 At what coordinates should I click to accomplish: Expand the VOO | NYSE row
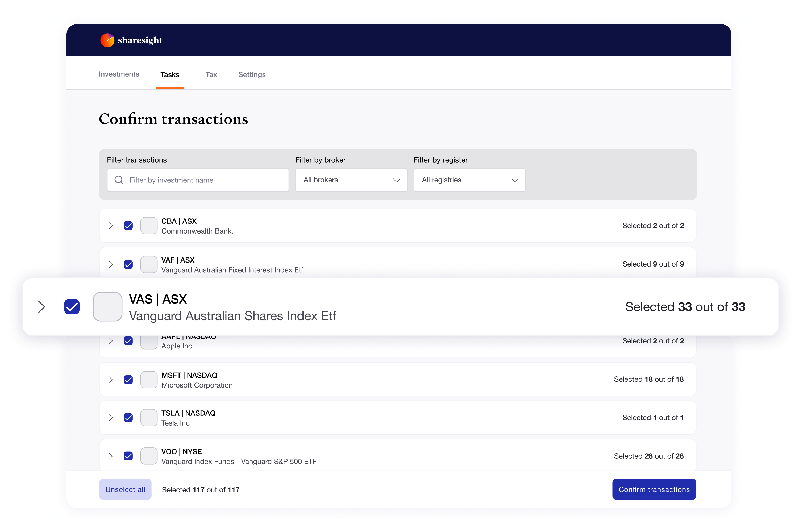111,456
